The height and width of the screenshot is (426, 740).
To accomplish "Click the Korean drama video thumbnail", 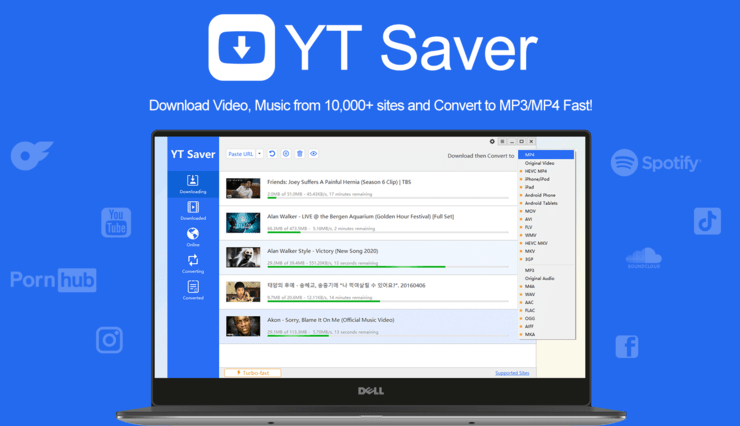I will [x=243, y=292].
